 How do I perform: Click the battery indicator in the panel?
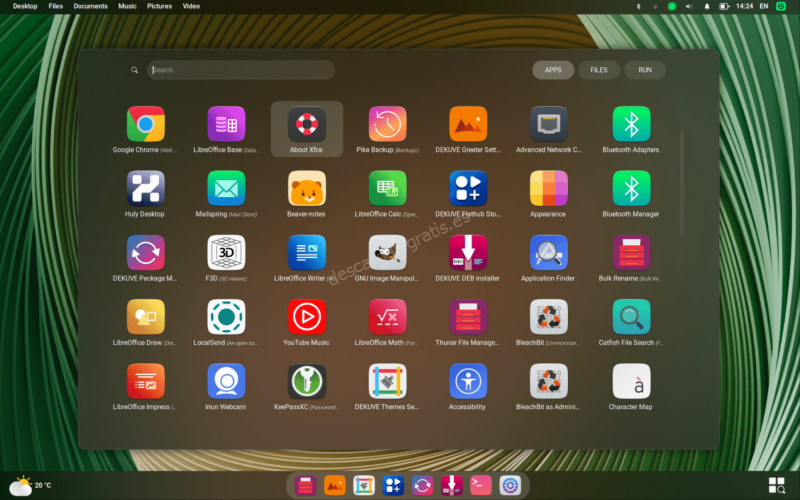724,6
